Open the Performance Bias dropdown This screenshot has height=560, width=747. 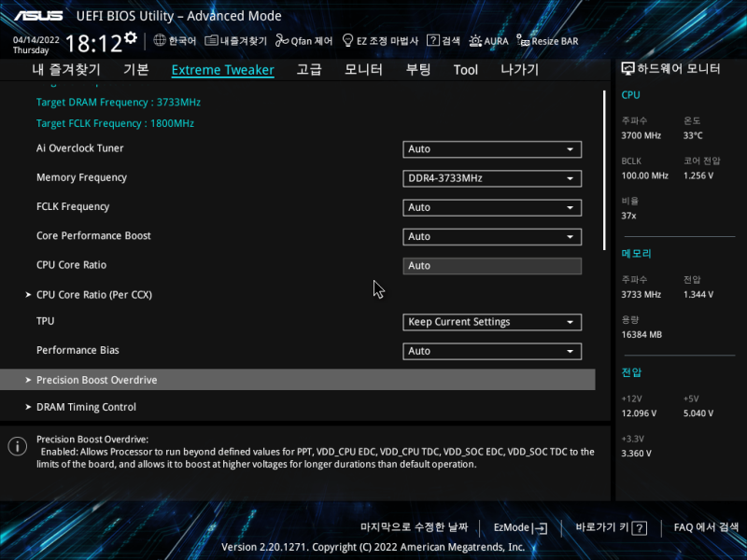tap(492, 351)
